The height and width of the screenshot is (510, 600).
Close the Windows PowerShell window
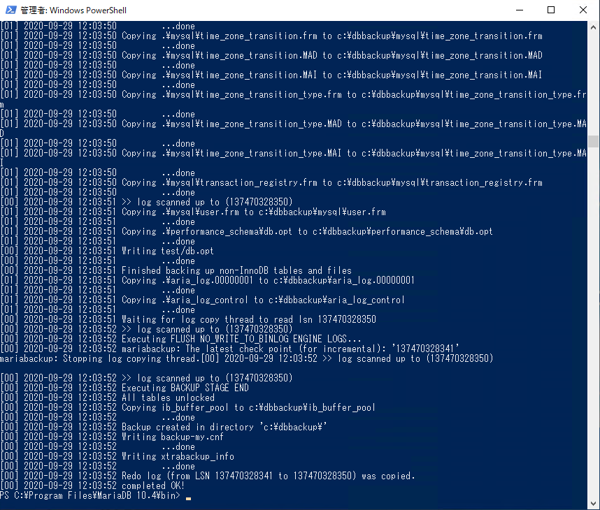[x=583, y=10]
